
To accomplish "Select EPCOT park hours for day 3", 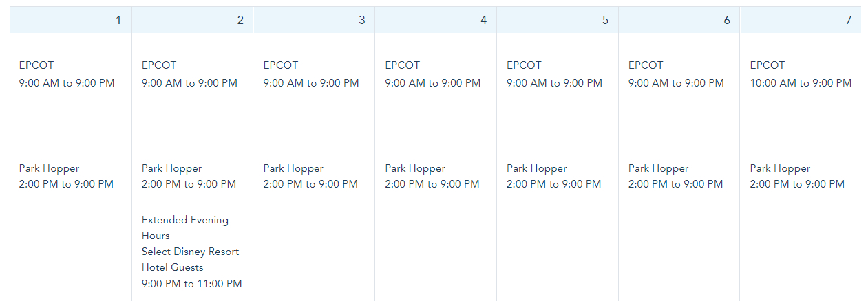I will pos(311,83).
